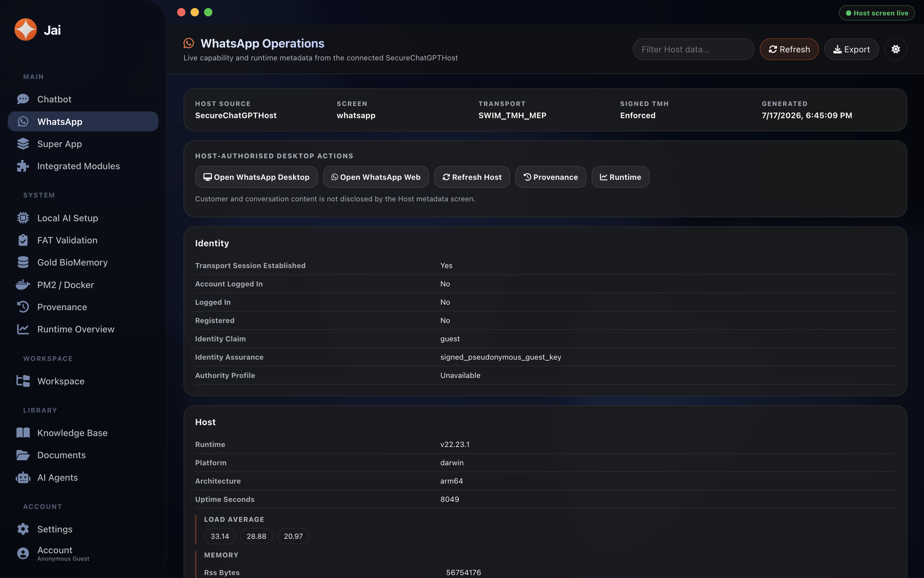Click the Refresh button in header

[x=789, y=49]
